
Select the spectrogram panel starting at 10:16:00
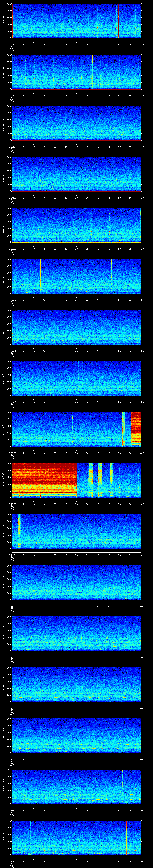point(76,787)
